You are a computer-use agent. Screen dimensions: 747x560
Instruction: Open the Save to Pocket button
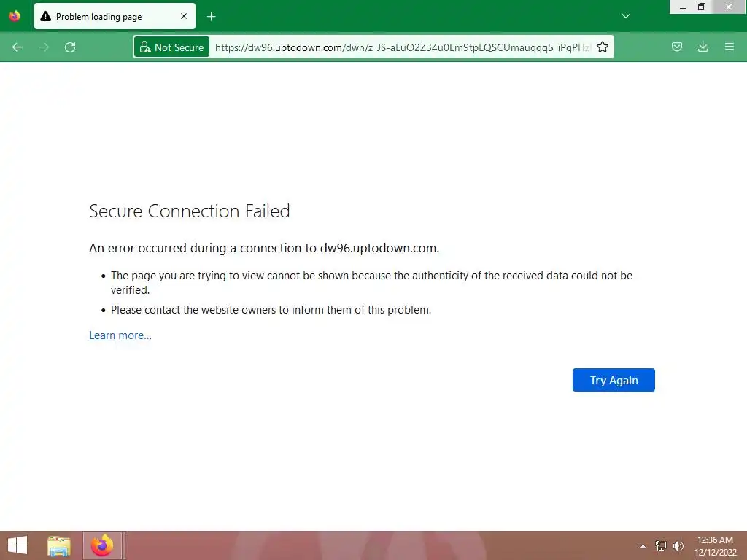677,47
